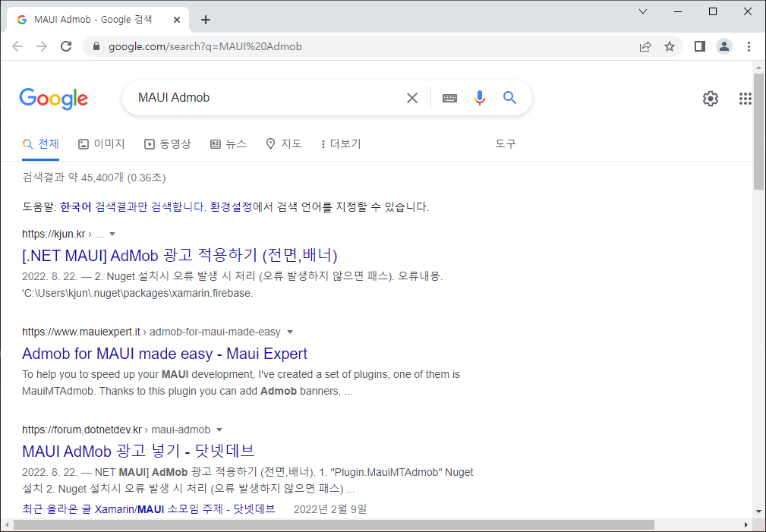Open the 더보기 dropdown in search categories
The height and width of the screenshot is (532, 766).
coord(339,143)
